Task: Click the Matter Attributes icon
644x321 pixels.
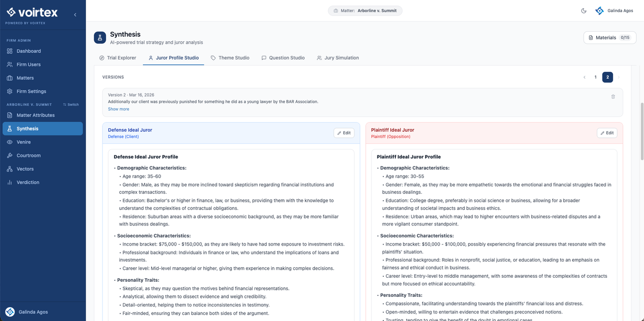Action: point(10,115)
